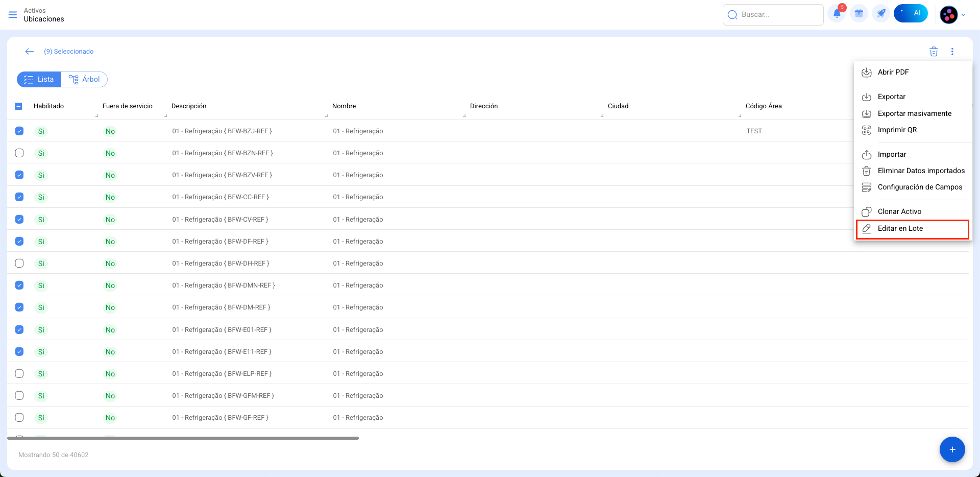Switch to Árbol view
Viewport: 980px width, 477px height.
[x=85, y=80]
